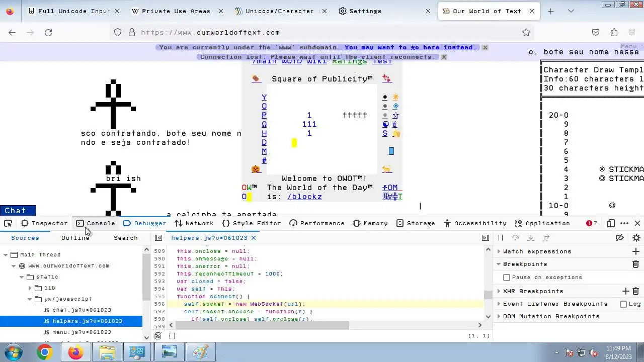This screenshot has width=644, height=362.
Task: Switch to the Settings browser tab
Action: coord(384,11)
